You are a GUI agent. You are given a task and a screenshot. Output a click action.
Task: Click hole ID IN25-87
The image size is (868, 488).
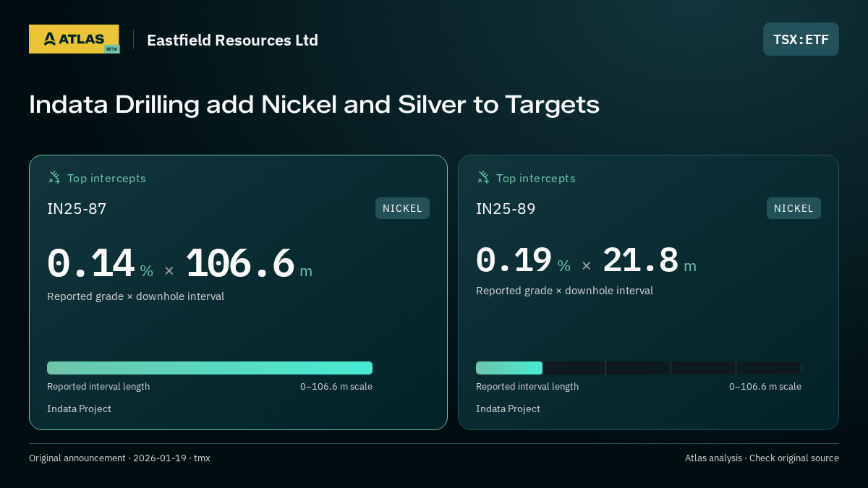77,209
